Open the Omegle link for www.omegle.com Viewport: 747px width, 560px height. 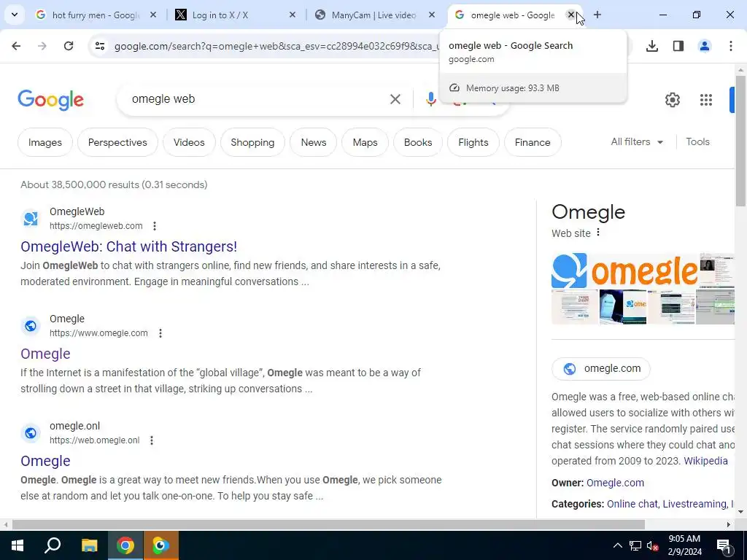coord(45,354)
